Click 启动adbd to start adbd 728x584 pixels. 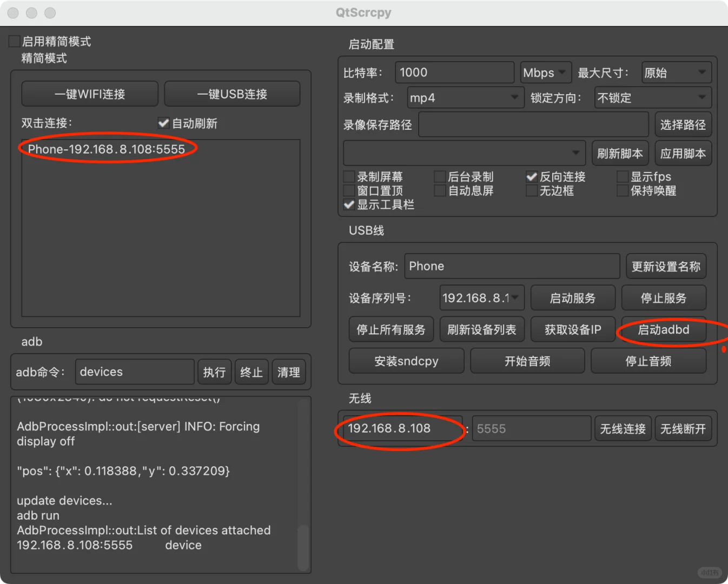(x=664, y=329)
